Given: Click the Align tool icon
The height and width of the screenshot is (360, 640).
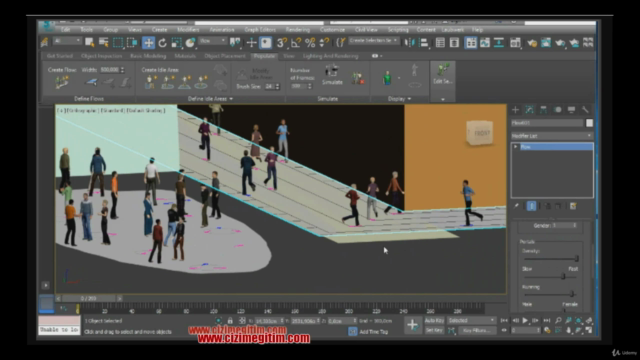Looking at the screenshot, I should [x=424, y=42].
